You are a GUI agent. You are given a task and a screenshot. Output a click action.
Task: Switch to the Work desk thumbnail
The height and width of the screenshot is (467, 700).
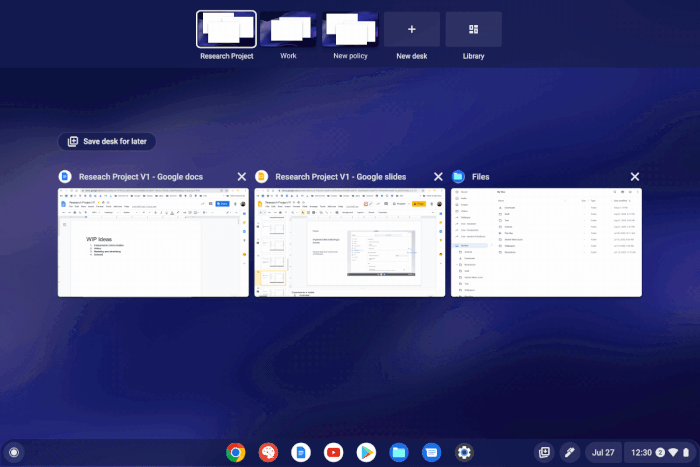pyautogui.click(x=288, y=29)
